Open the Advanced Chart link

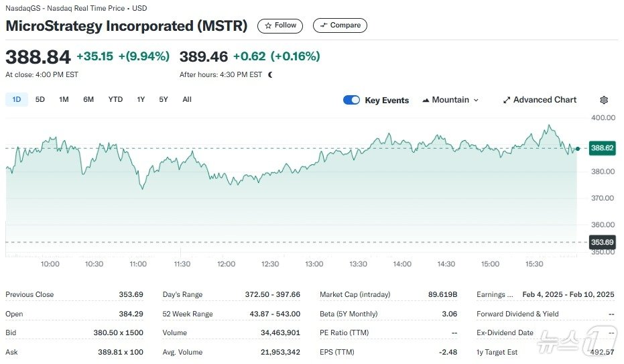[544, 100]
